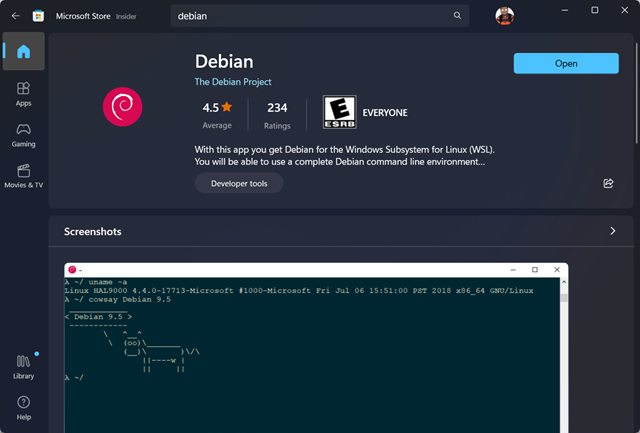Expand Screenshots with the chevron arrow

613,231
